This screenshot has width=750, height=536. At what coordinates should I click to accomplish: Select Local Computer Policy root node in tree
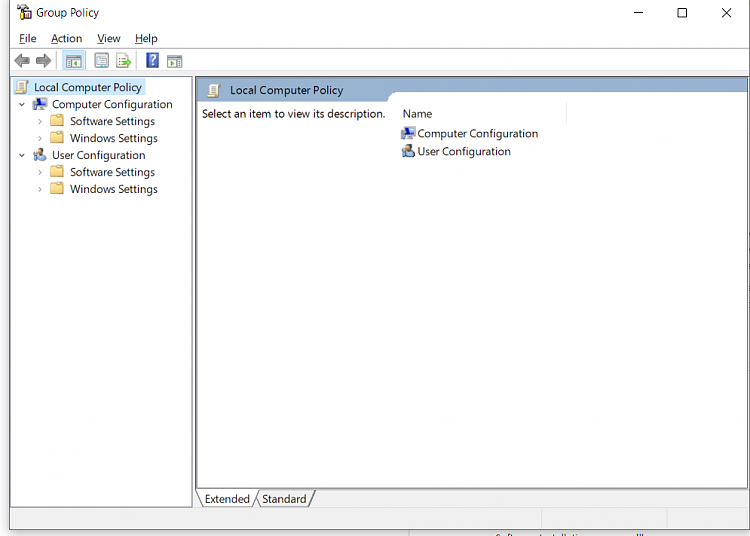[x=87, y=87]
